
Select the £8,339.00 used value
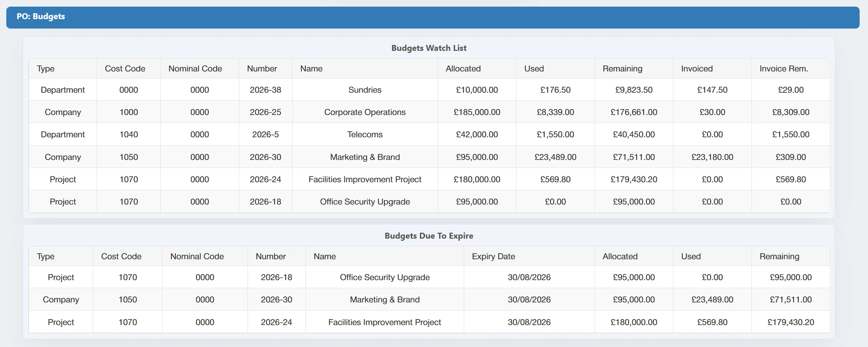555,112
